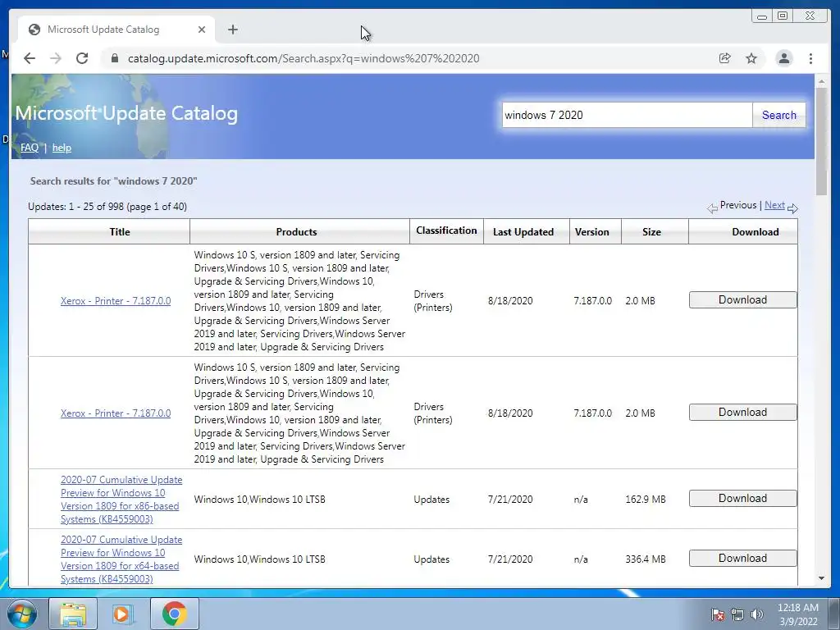Download the 336.4 MB cumulative update

point(742,558)
